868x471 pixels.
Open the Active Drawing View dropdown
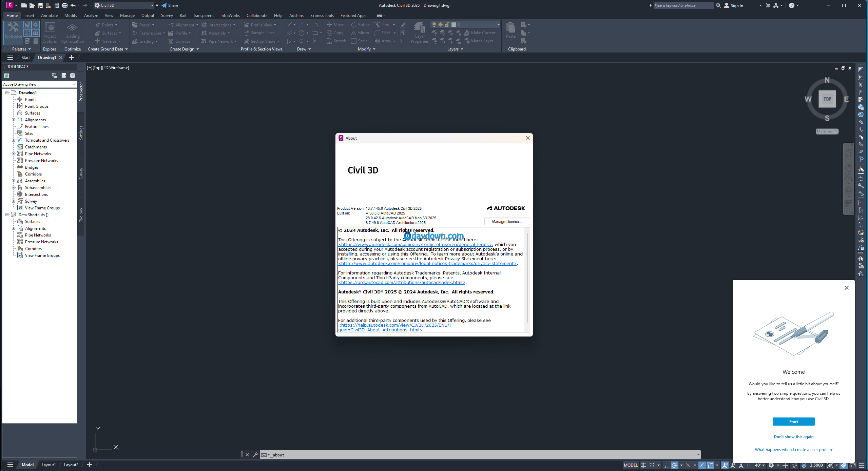pyautogui.click(x=39, y=84)
